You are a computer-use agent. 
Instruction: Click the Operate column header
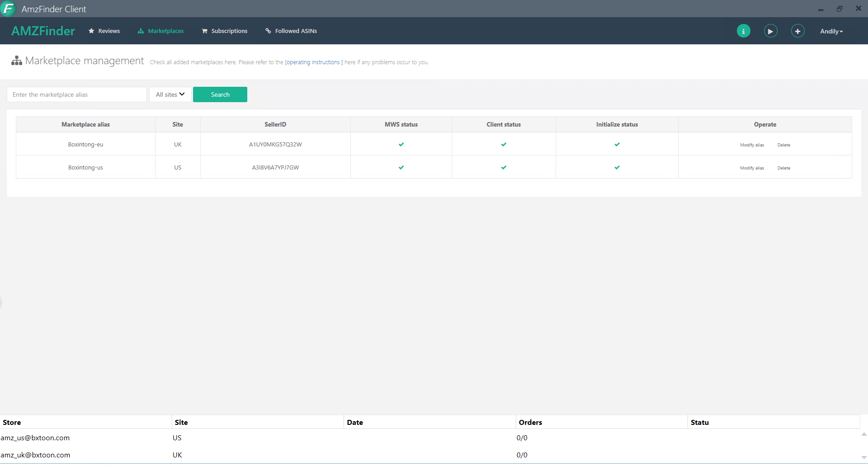coord(765,124)
